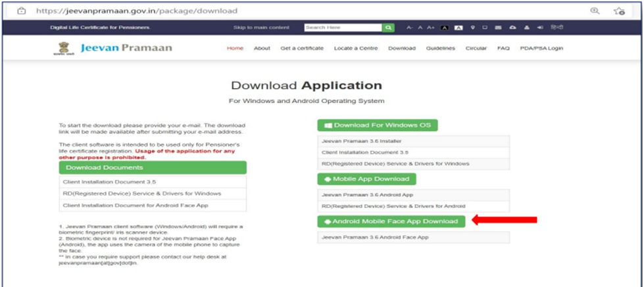Click the Mobile App Download button
This screenshot has width=644, height=287.
click(366, 179)
